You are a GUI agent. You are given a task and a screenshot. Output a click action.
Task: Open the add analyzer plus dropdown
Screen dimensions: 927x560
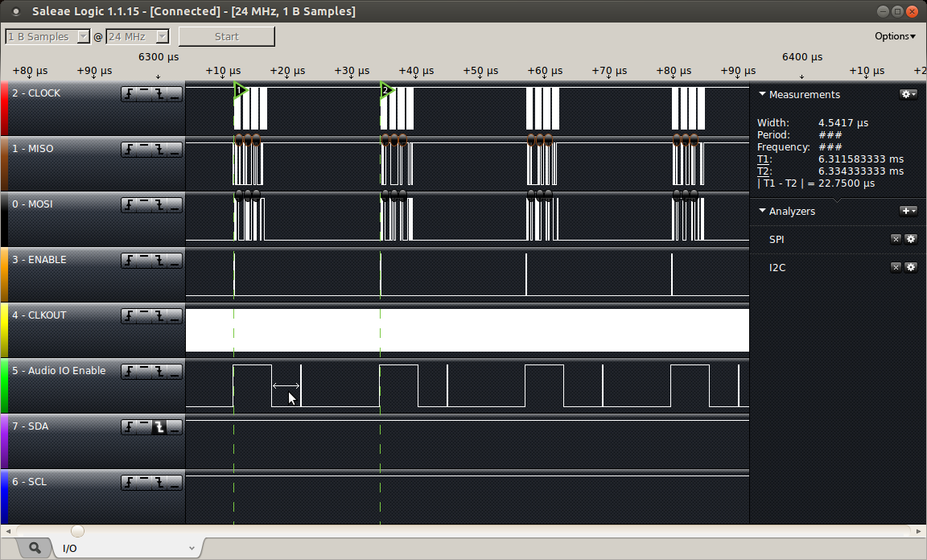(908, 211)
